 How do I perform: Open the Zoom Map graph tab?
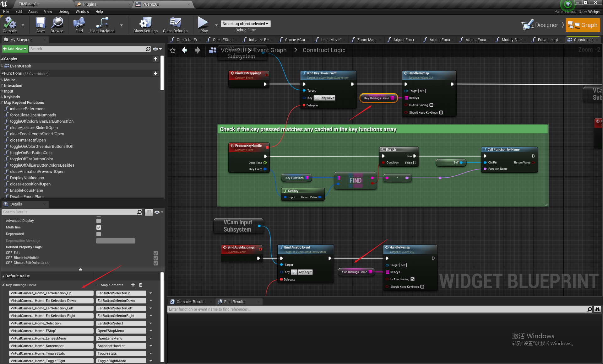pyautogui.click(x=366, y=40)
